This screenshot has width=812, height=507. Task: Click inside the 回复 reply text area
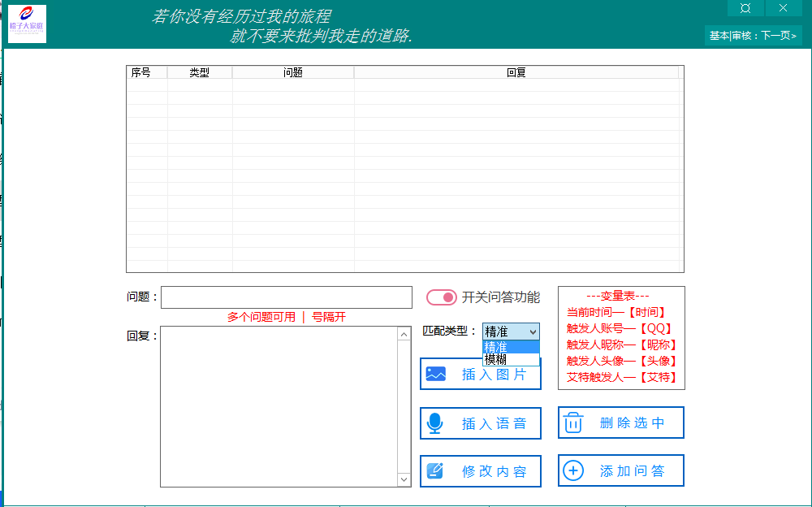click(x=280, y=406)
